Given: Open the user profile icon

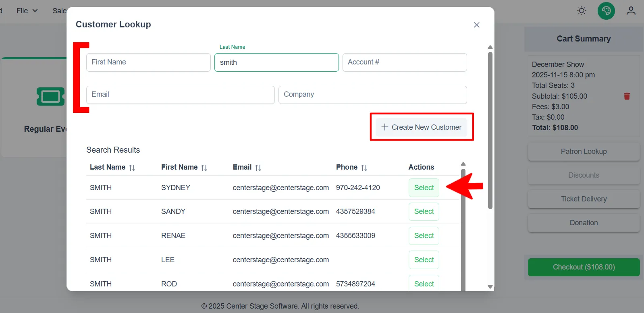Looking at the screenshot, I should [631, 11].
